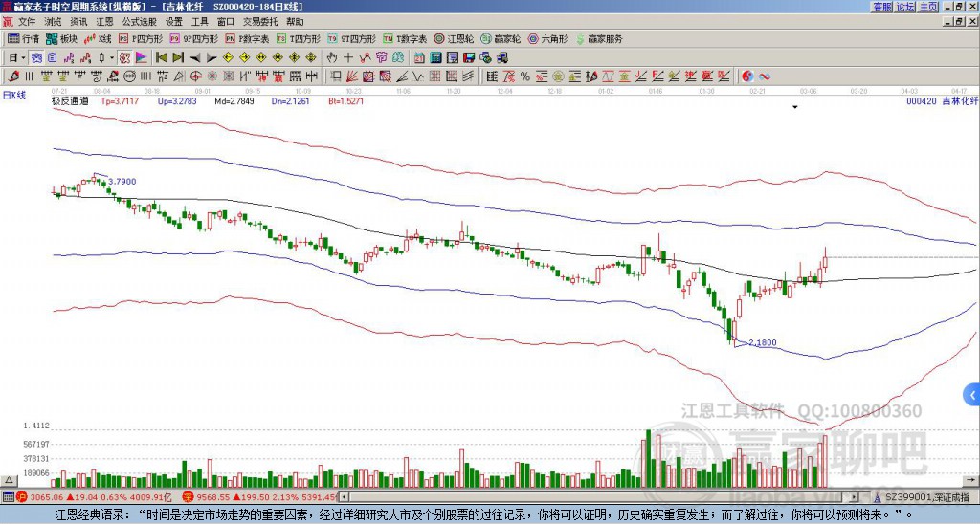
Task: Select the percent % tool
Action: tap(525, 76)
